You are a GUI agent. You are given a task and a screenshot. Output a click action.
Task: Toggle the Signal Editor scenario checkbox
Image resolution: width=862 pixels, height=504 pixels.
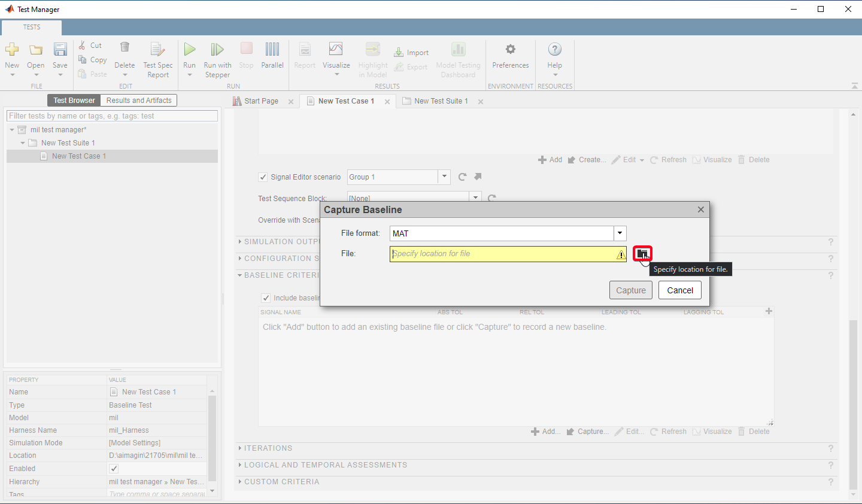click(x=263, y=177)
